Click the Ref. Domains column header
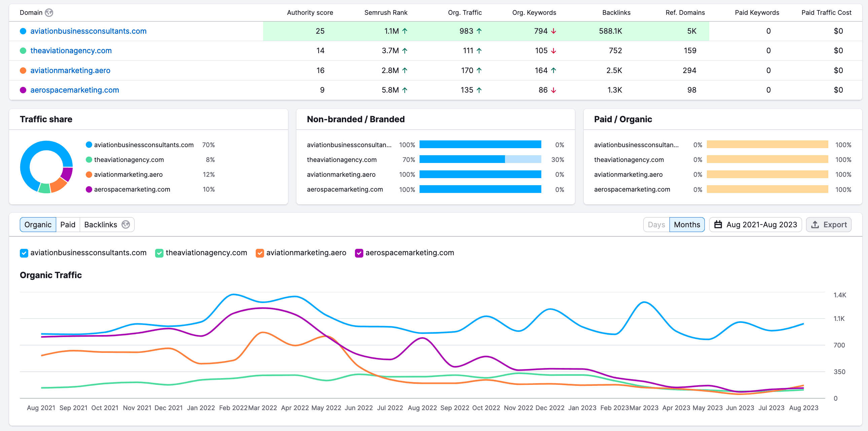This screenshot has width=868, height=431. tap(685, 12)
